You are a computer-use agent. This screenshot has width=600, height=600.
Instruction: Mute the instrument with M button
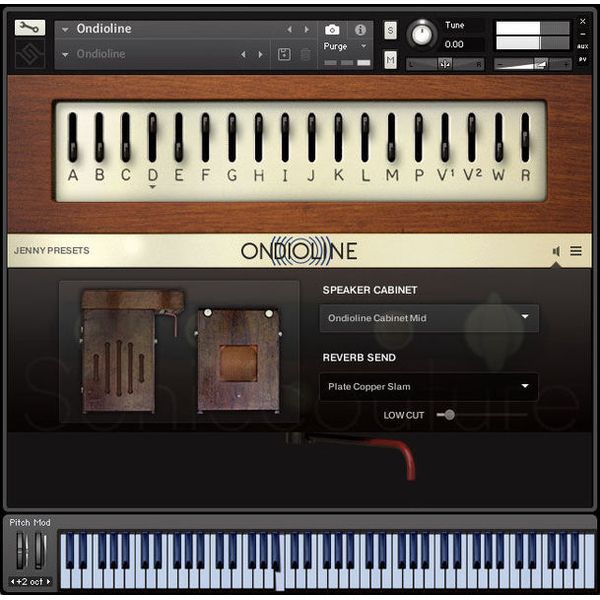point(390,60)
